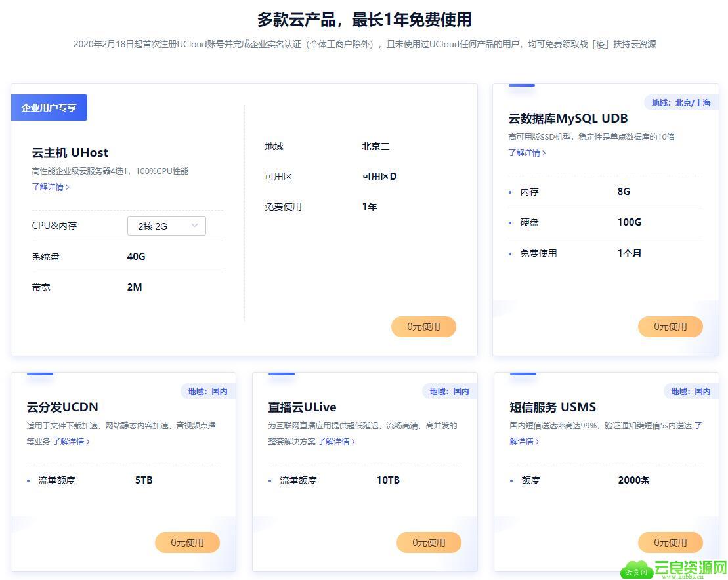Click the 额度 value 2000条

pos(633,480)
